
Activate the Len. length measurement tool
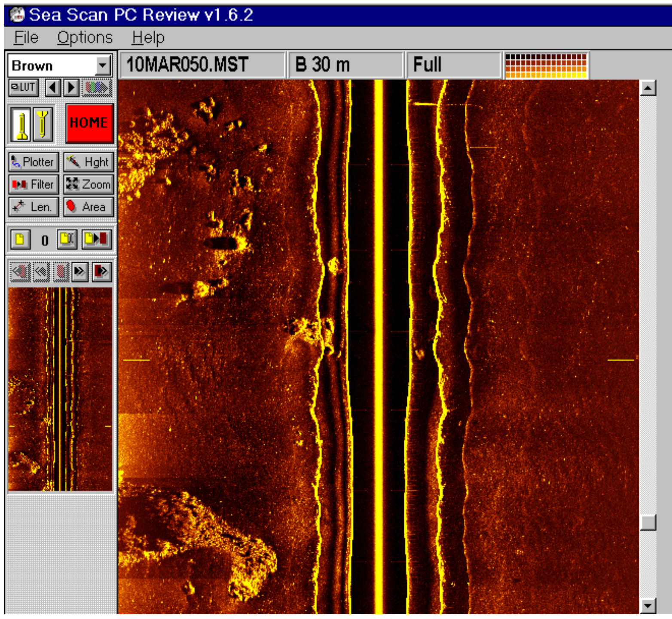(x=34, y=207)
